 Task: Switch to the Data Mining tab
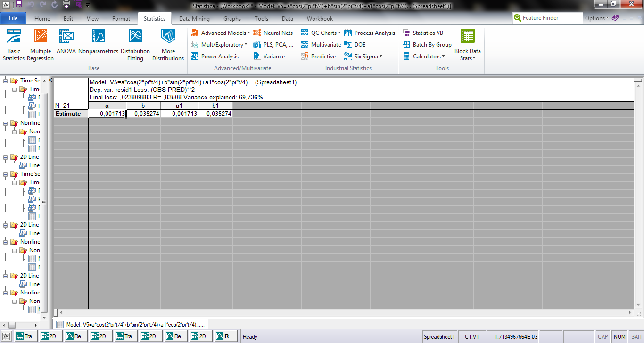pos(194,19)
